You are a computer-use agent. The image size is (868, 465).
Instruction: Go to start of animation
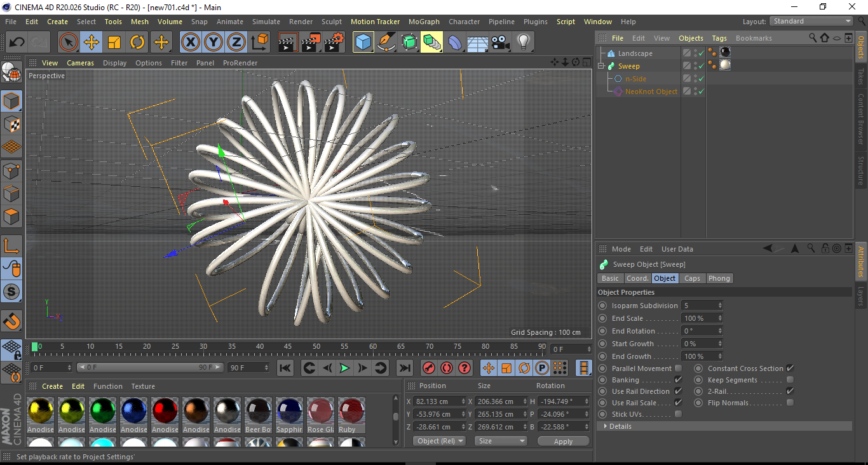click(x=285, y=368)
